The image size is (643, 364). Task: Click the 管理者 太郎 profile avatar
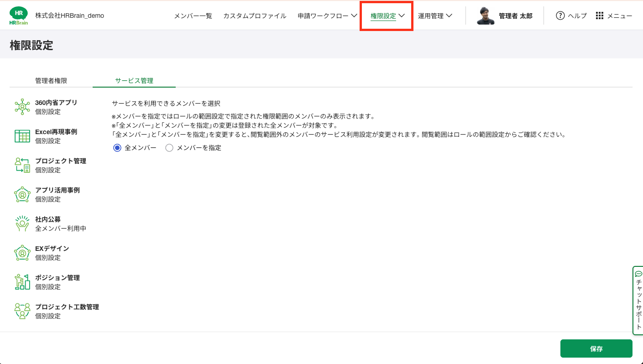(x=486, y=16)
